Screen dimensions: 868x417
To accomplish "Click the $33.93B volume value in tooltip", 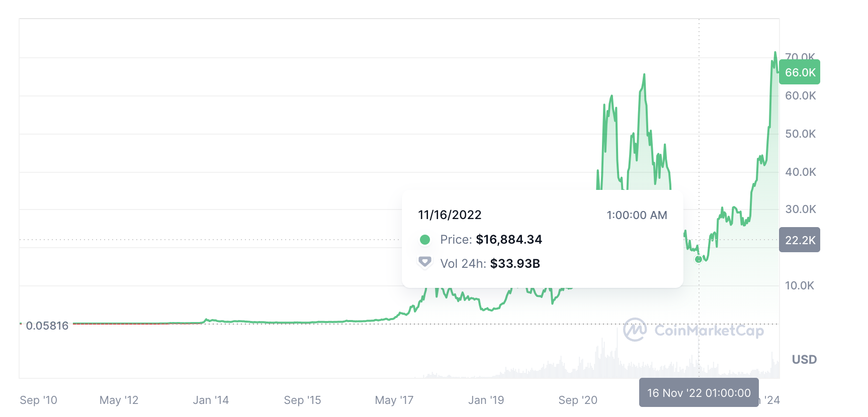I will pos(515,264).
